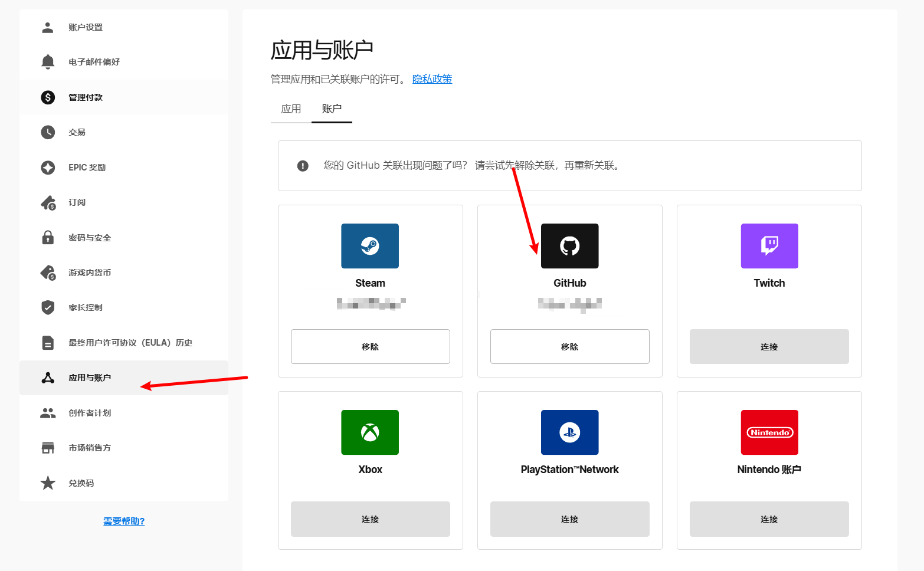The height and width of the screenshot is (571, 924).
Task: Switch to the 账户 tab
Action: [332, 109]
